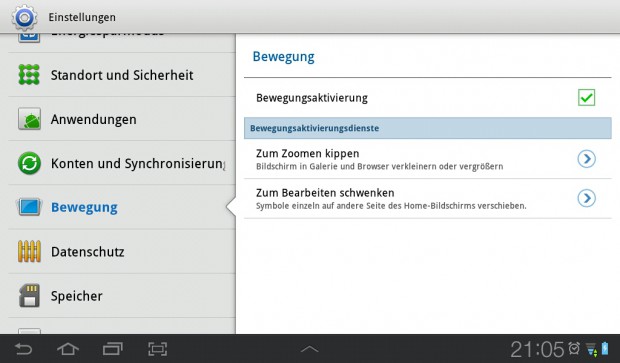This screenshot has height=363, width=620.
Task: Open the Anwendungen settings
Action: pyautogui.click(x=122, y=119)
